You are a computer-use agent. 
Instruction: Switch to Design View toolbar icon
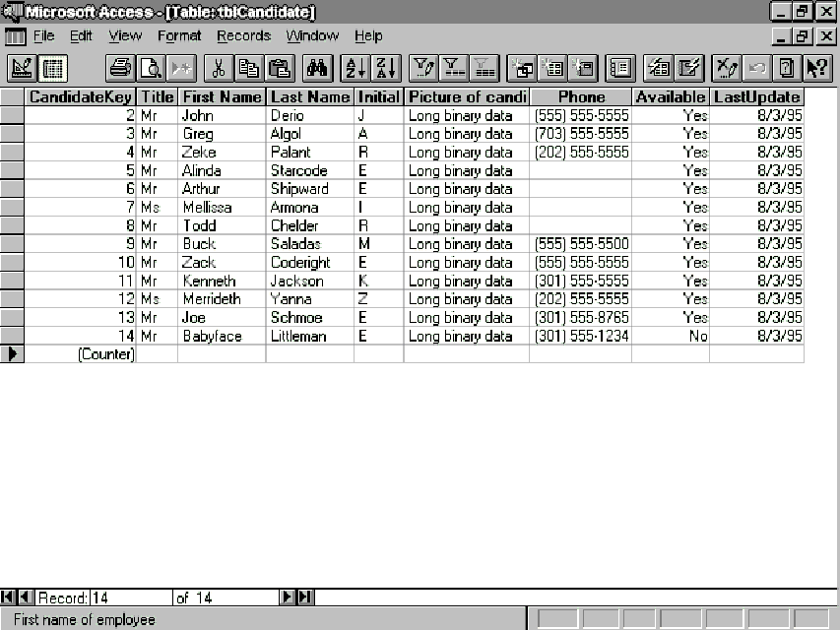click(23, 68)
